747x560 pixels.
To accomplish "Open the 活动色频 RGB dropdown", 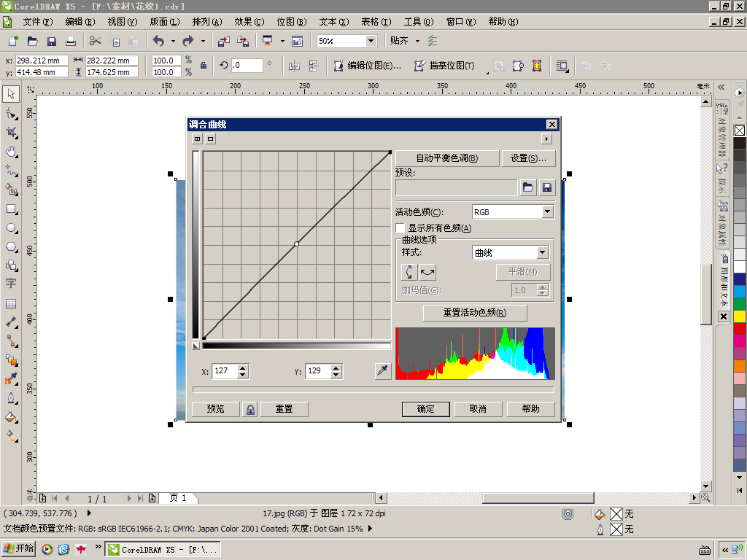I will tap(513, 212).
